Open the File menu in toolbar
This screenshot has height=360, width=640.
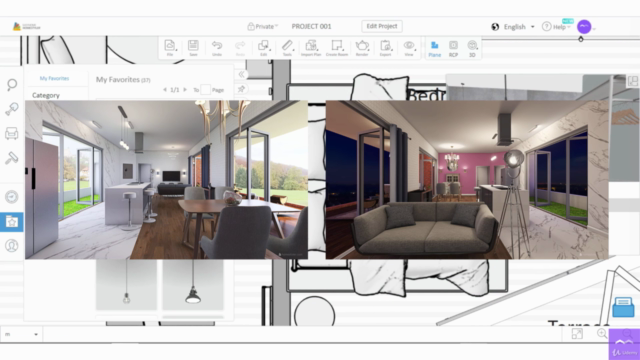(x=170, y=48)
